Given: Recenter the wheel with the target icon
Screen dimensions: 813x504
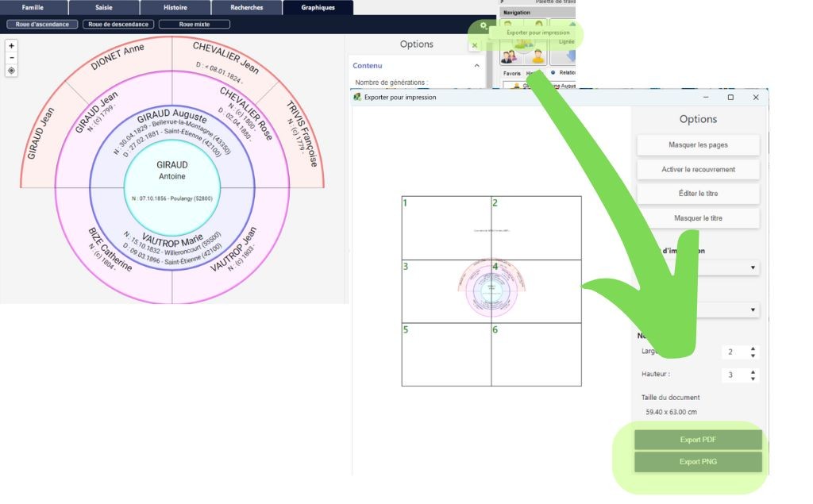Looking at the screenshot, I should coord(11,71).
